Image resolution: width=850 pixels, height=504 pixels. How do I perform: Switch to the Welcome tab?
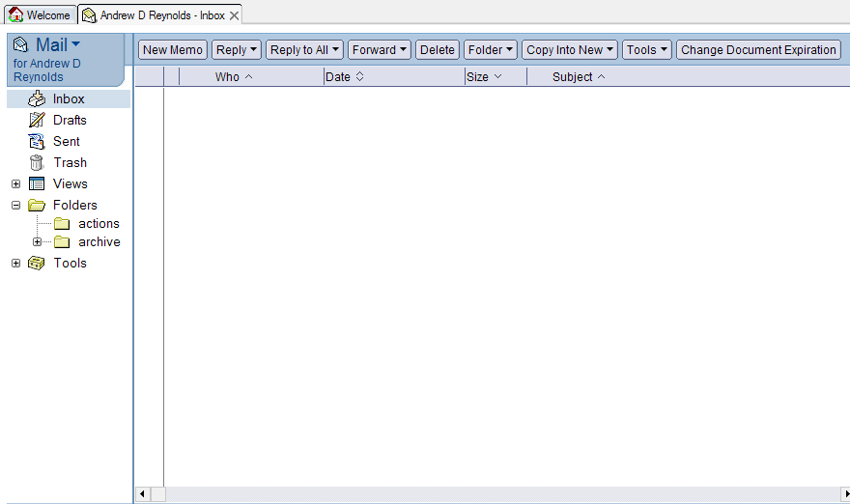tap(47, 15)
